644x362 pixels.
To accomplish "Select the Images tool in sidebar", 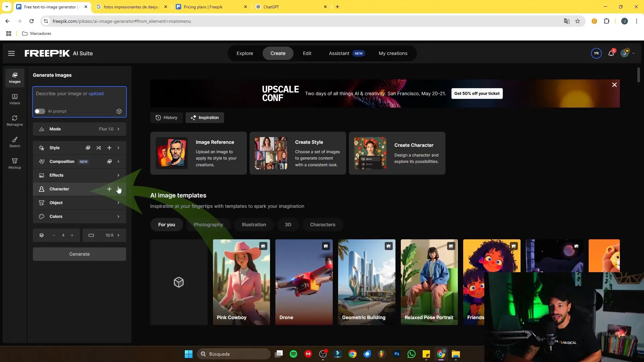I will pos(15,78).
